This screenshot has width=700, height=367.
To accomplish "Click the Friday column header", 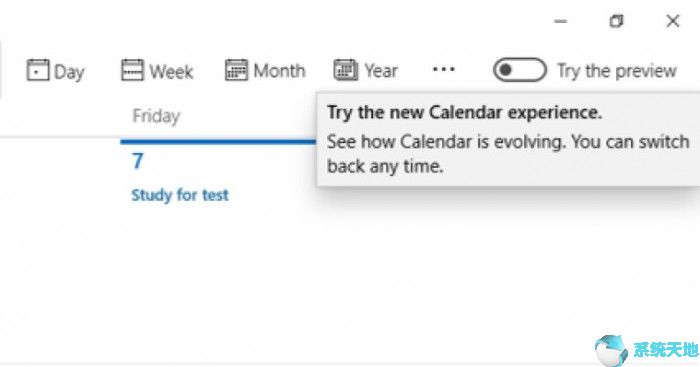I will click(x=156, y=117).
